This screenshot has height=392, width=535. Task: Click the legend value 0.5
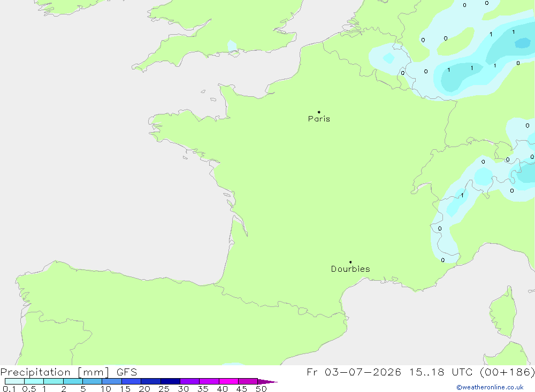click(29, 389)
